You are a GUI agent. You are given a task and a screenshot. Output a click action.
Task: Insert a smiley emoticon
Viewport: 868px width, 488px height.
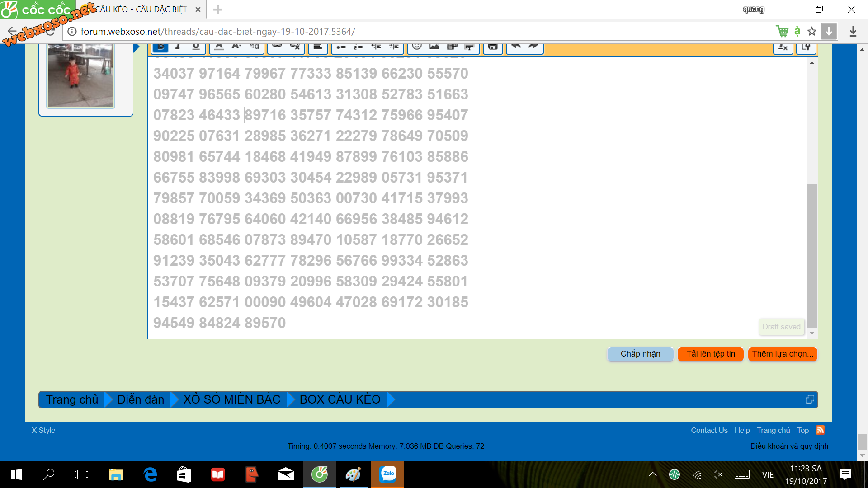tap(417, 47)
